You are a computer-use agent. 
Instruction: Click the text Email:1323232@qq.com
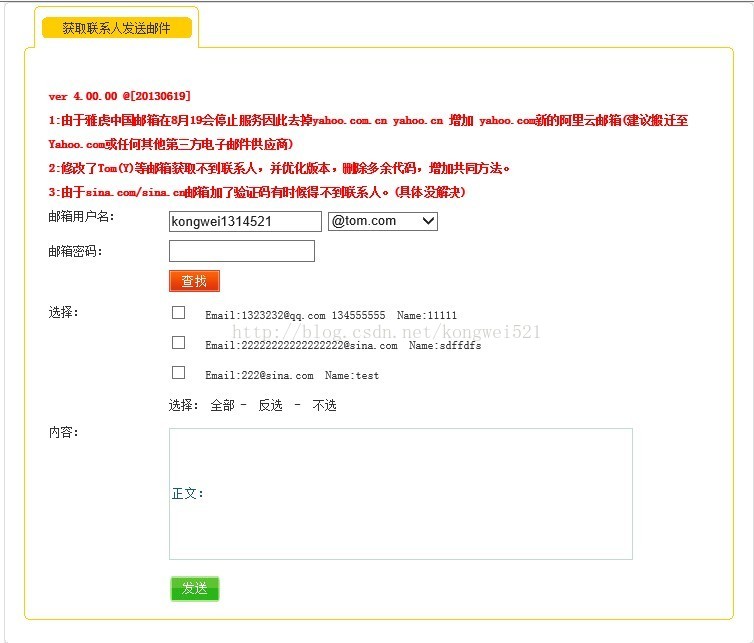pyautogui.click(x=265, y=315)
